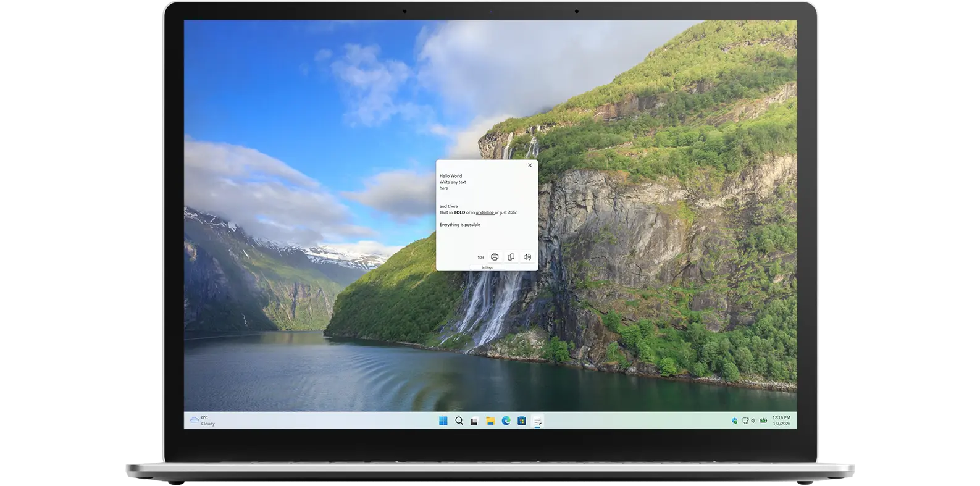980x486 pixels.
Task: Click the italic word 'italic'
Action: click(x=513, y=212)
